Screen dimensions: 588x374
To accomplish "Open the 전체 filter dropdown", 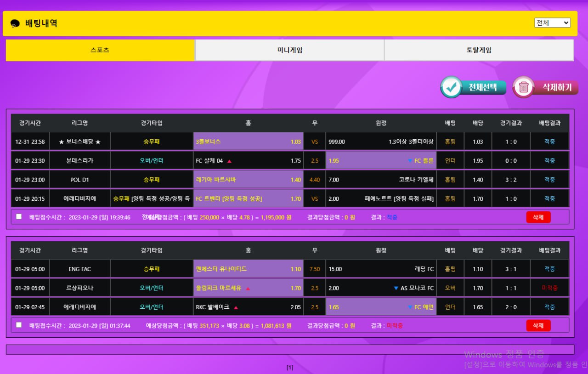I will [x=552, y=23].
